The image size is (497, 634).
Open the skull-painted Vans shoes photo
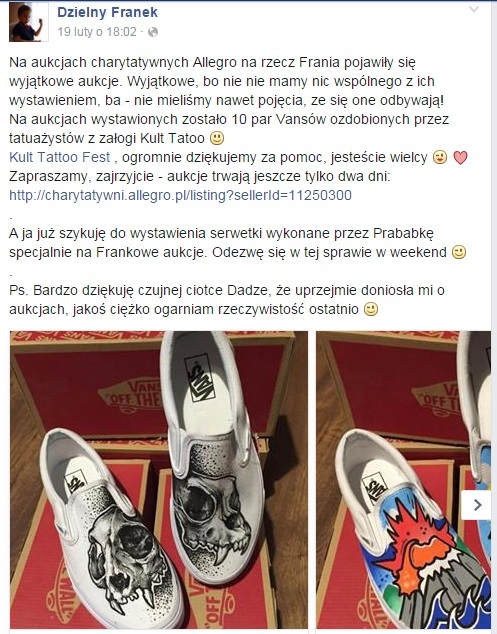click(159, 480)
